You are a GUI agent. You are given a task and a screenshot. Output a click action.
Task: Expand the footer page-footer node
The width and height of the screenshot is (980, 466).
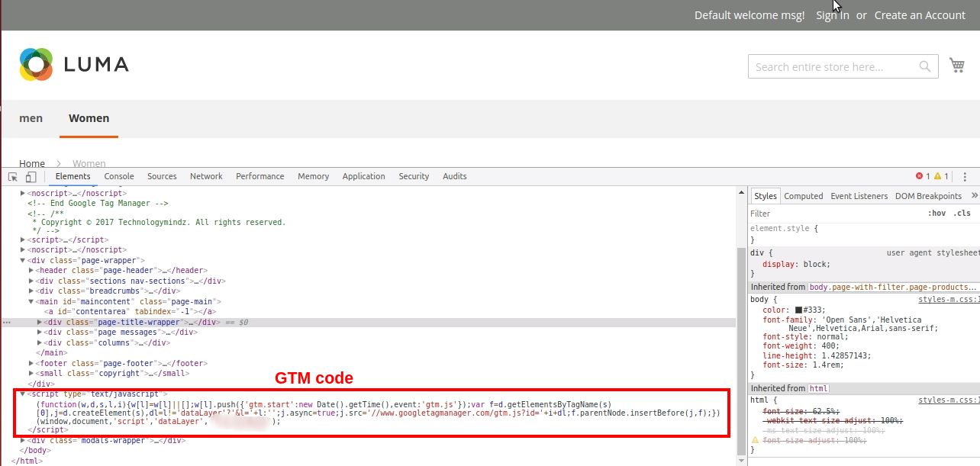[31, 363]
